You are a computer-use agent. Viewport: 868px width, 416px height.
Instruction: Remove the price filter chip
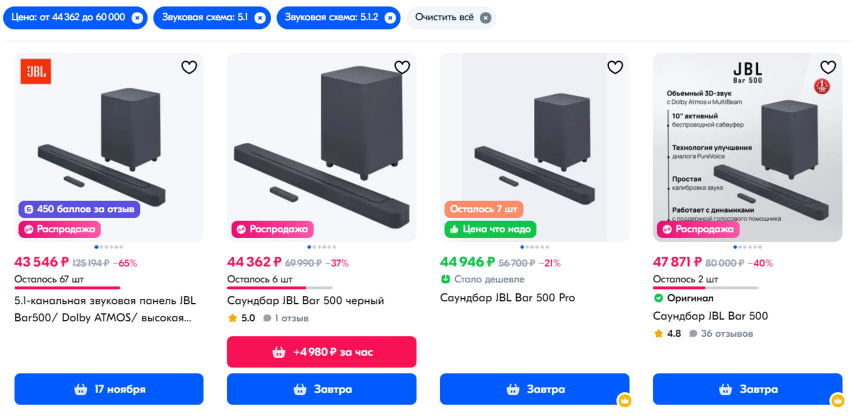[136, 18]
